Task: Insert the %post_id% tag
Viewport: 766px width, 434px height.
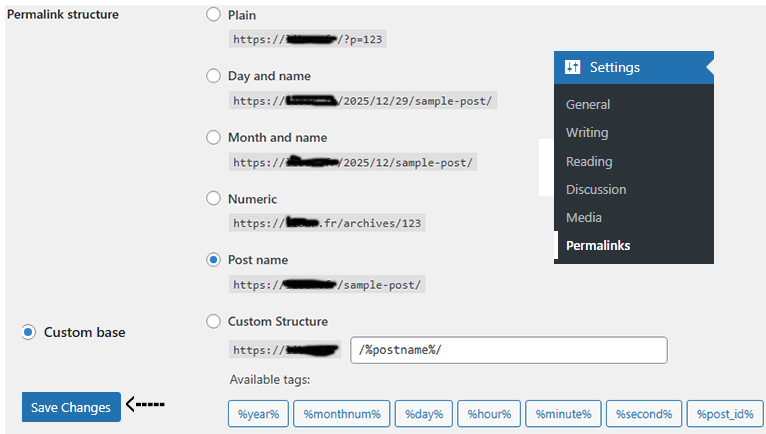Action: coord(726,414)
